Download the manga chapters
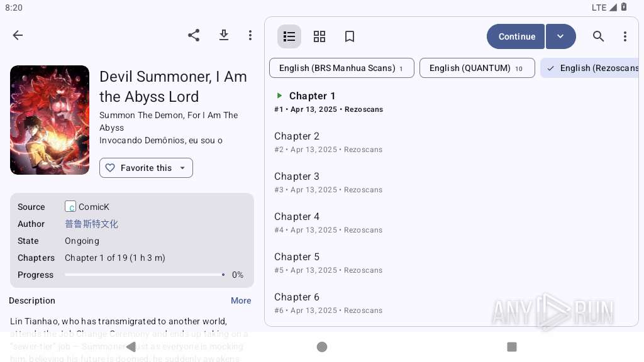This screenshot has width=644, height=362. (223, 35)
